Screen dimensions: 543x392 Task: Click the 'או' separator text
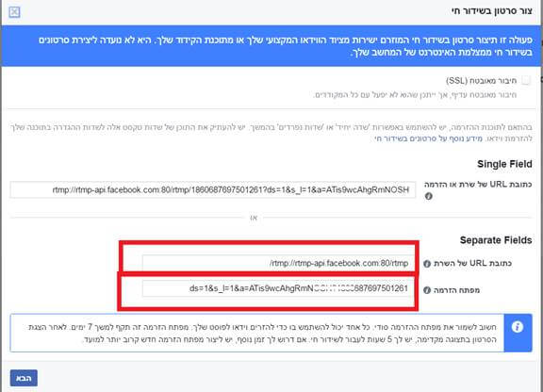tap(254, 218)
